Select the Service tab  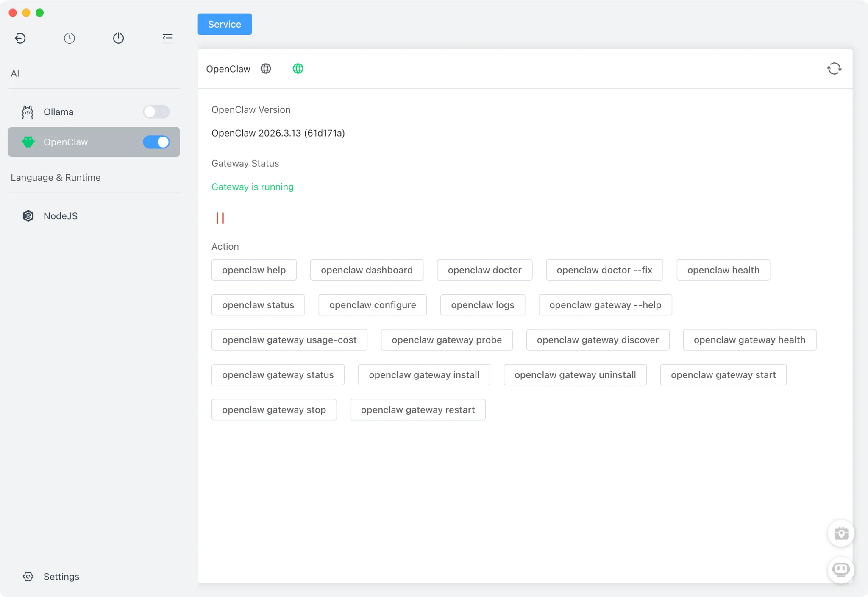point(224,24)
